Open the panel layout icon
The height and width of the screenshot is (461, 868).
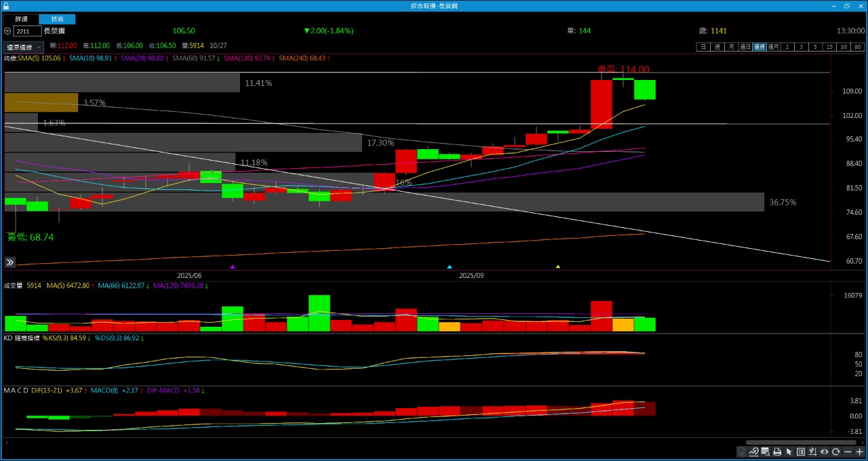click(x=801, y=452)
